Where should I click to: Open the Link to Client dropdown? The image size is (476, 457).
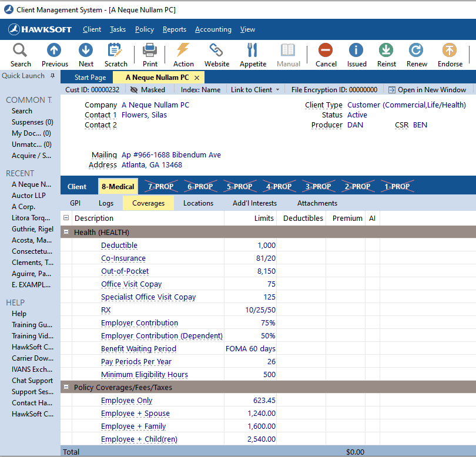[x=255, y=90]
